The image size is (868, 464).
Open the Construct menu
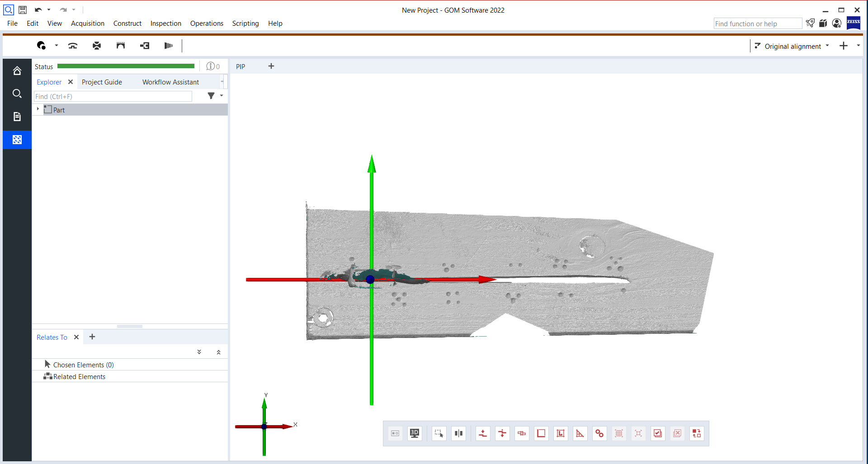(x=127, y=23)
